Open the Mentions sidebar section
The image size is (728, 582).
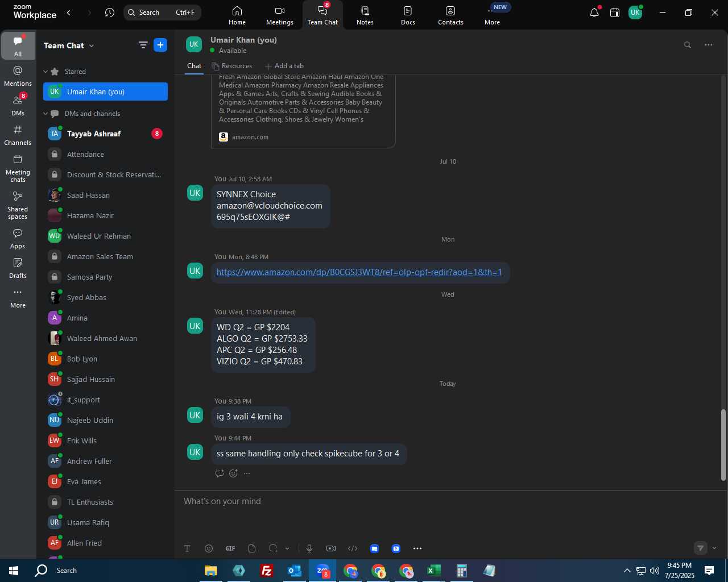[18, 76]
